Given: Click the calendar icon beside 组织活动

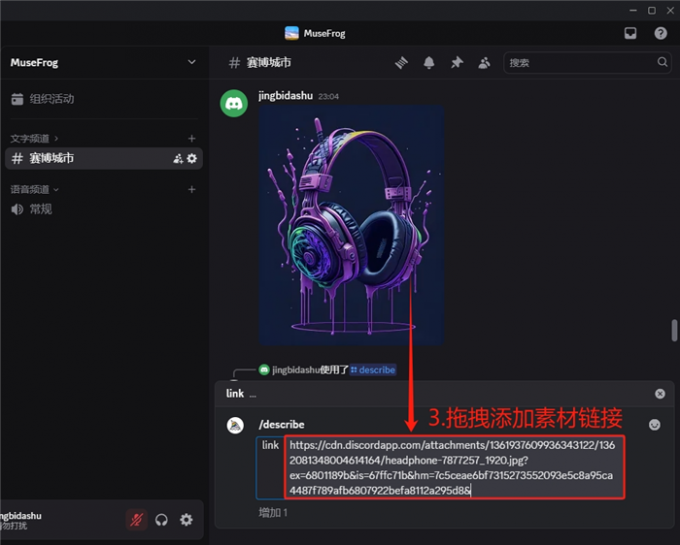Looking at the screenshot, I should coord(17,99).
